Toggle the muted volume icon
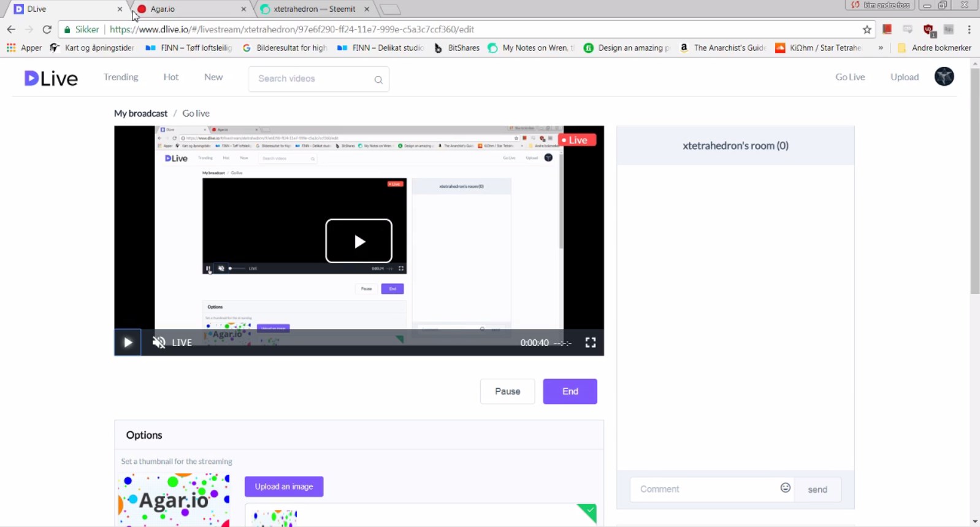Image resolution: width=980 pixels, height=527 pixels. pos(159,342)
